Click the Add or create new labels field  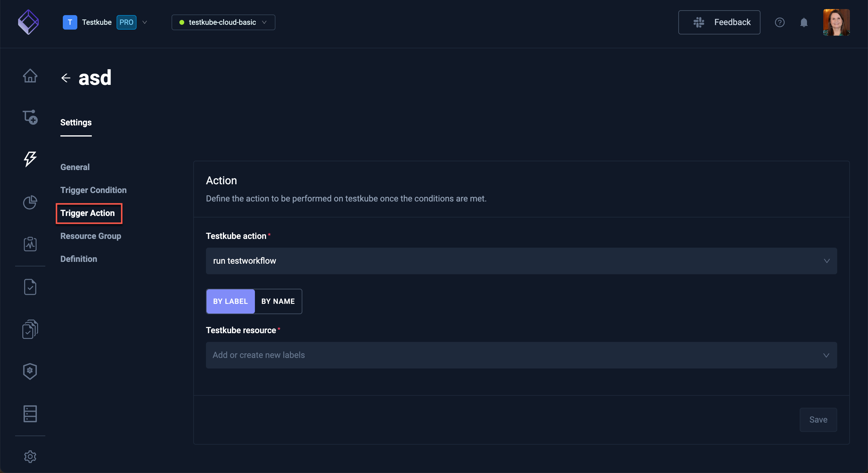click(521, 355)
